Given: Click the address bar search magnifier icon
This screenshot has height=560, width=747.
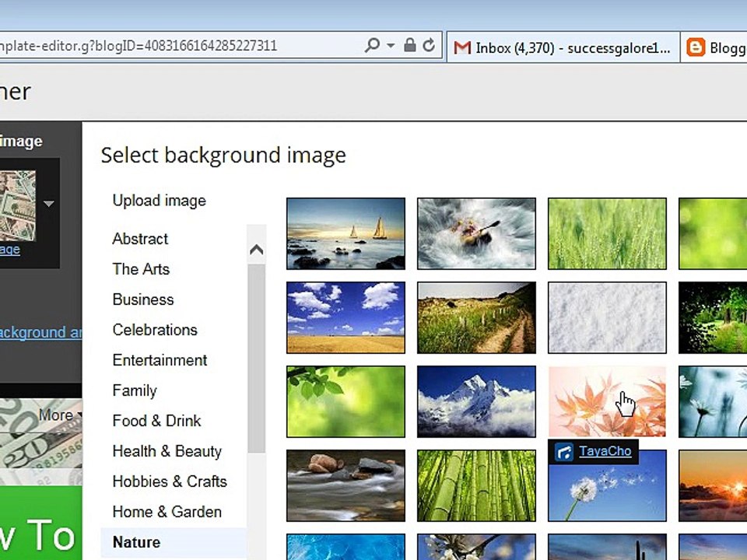Looking at the screenshot, I should click(372, 45).
